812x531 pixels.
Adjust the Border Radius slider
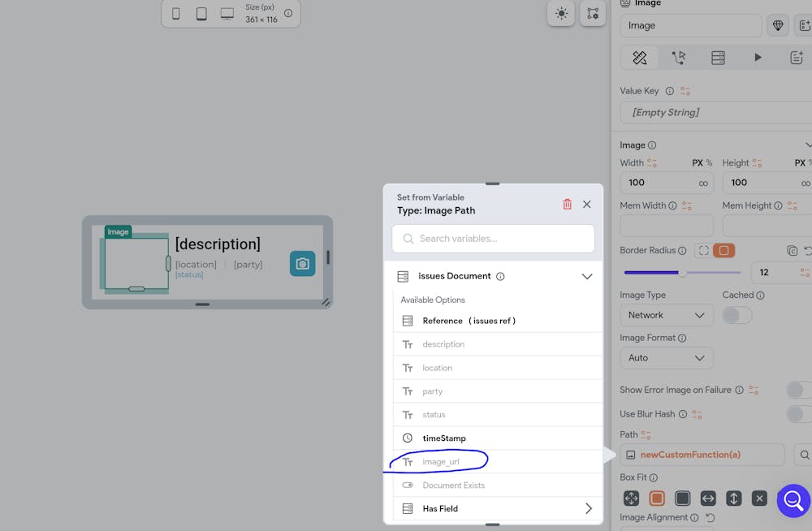click(682, 273)
